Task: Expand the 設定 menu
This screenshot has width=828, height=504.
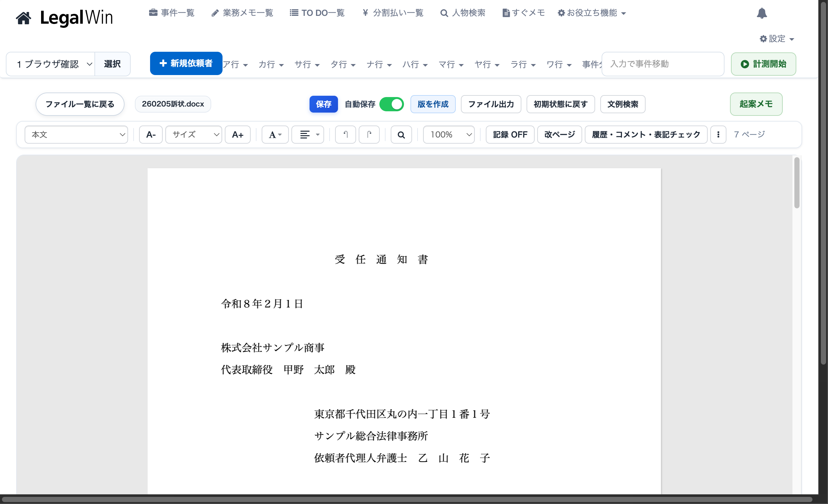Action: (777, 38)
